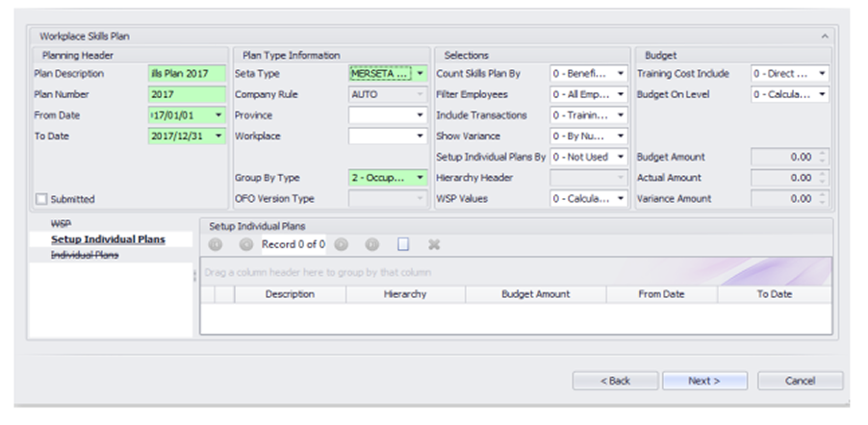Image resolution: width=868 pixels, height=425 pixels.
Task: Tick the Submitted checkbox
Action: pyautogui.click(x=40, y=199)
